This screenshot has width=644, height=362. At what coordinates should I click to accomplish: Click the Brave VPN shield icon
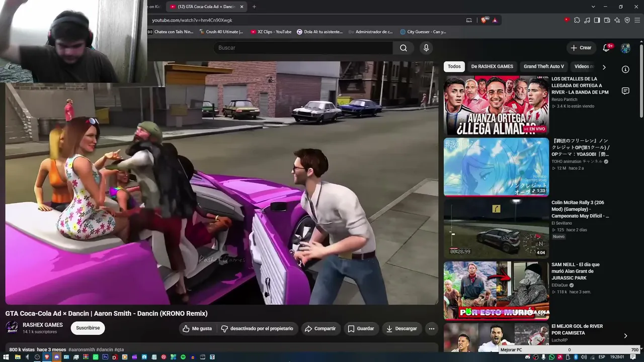tap(627, 20)
